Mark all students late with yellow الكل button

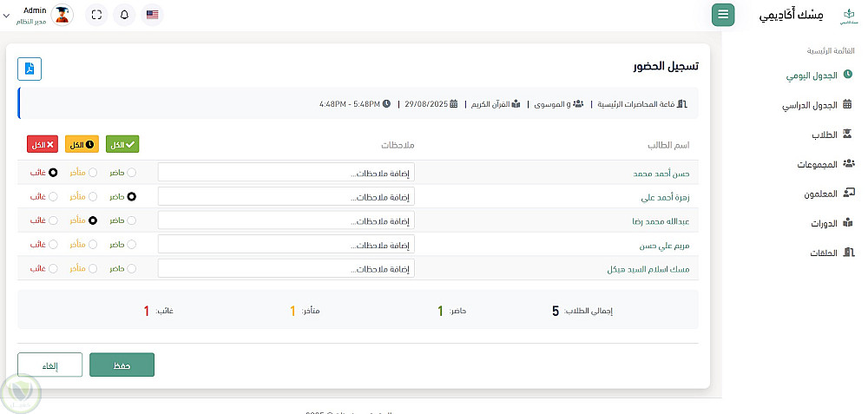point(82,144)
